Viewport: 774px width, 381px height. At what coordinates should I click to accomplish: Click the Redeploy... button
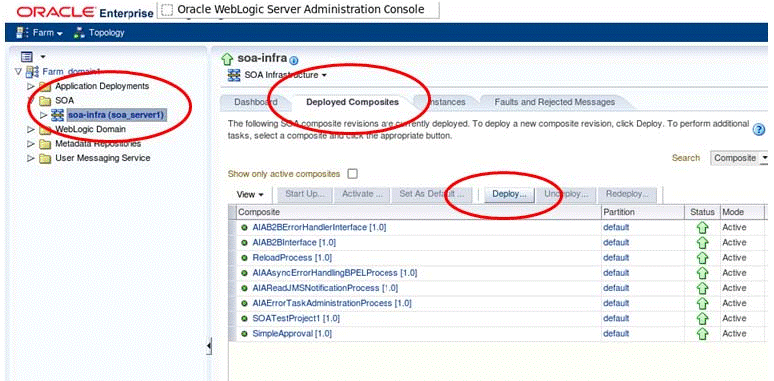click(x=627, y=194)
